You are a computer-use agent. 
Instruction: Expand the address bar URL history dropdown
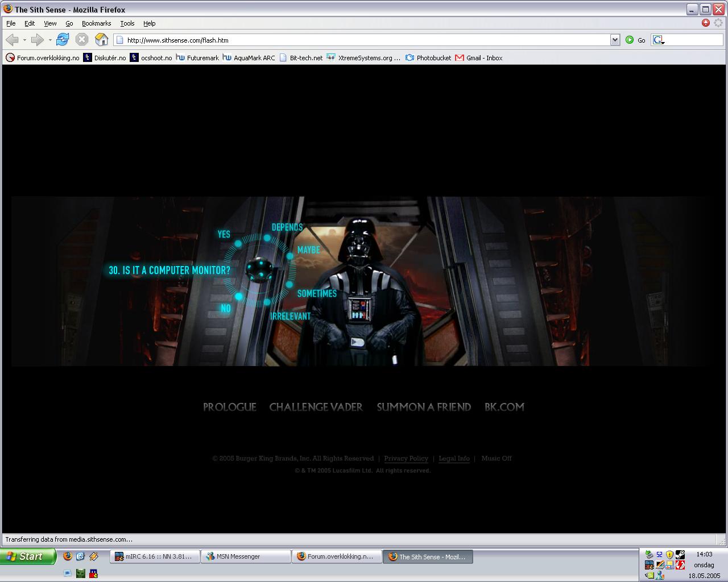point(615,40)
